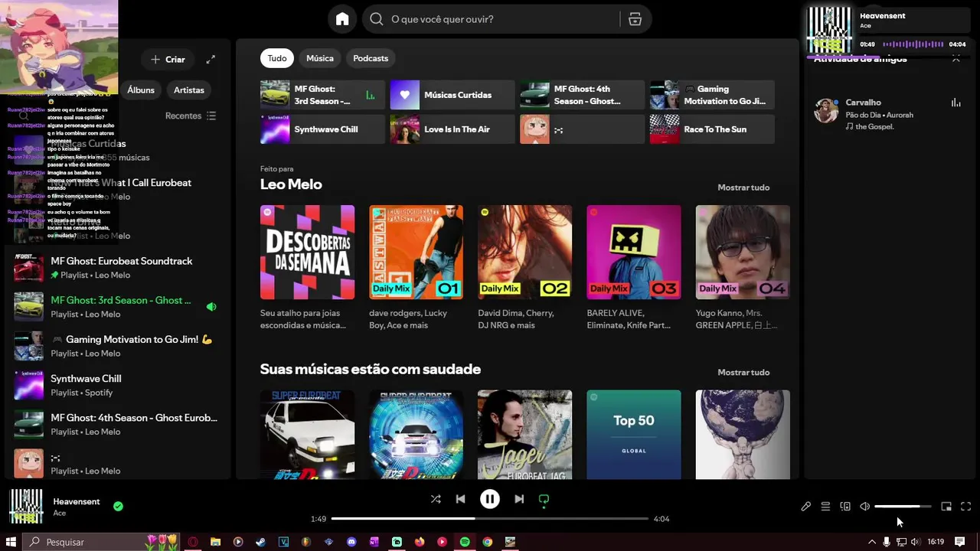Expand library with the arrows icon
This screenshot has width=980, height=551.
[211, 59]
